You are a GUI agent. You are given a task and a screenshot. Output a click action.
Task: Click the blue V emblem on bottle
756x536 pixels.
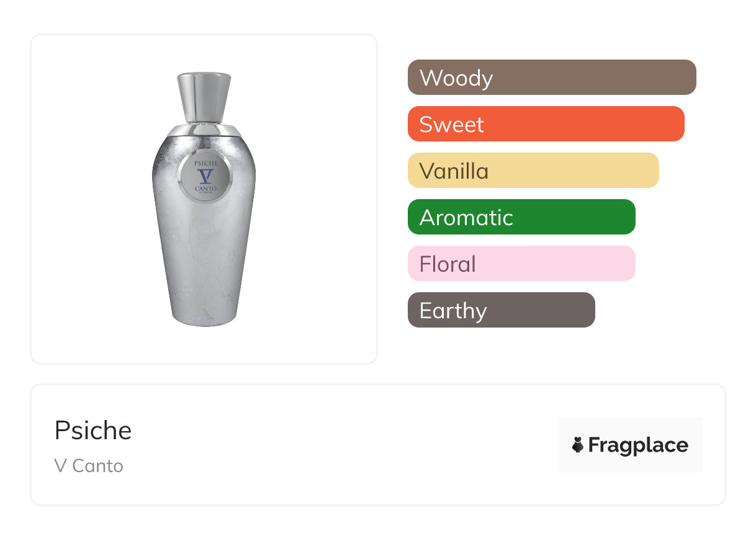(x=205, y=174)
